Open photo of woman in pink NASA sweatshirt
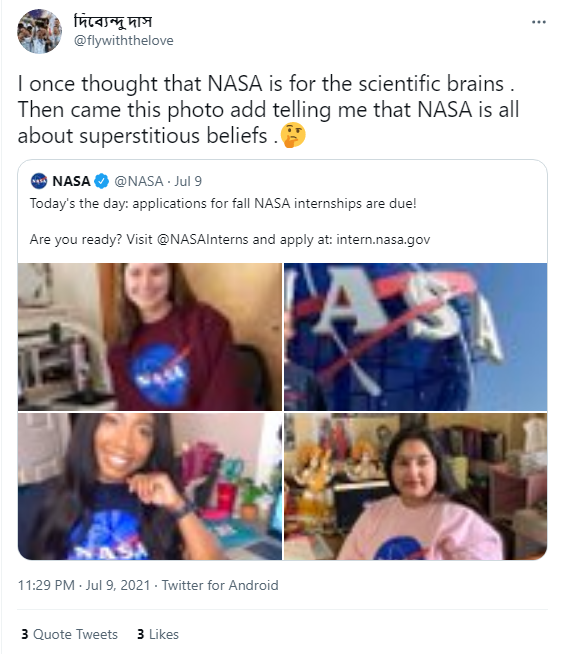Viewport: 561px width, 654px height. [415, 486]
